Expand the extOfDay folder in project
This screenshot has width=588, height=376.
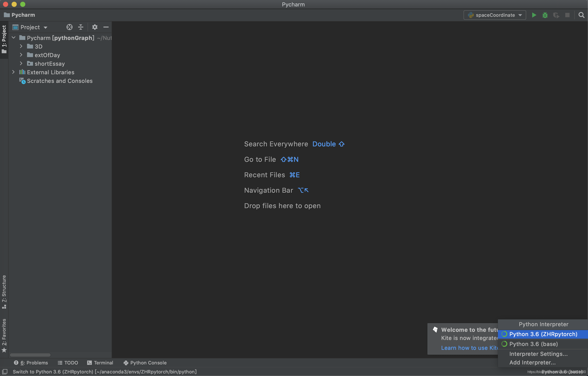coord(21,55)
